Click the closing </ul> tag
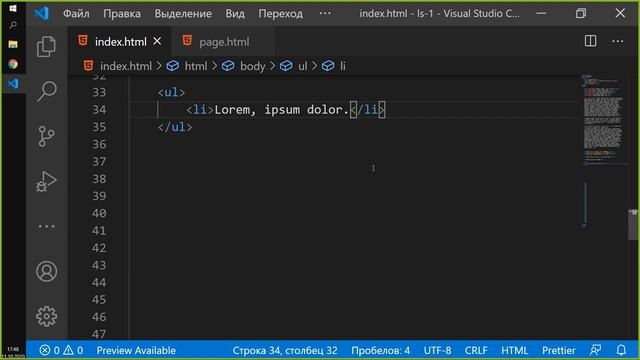Viewport: 640px width, 360px height. pos(175,127)
